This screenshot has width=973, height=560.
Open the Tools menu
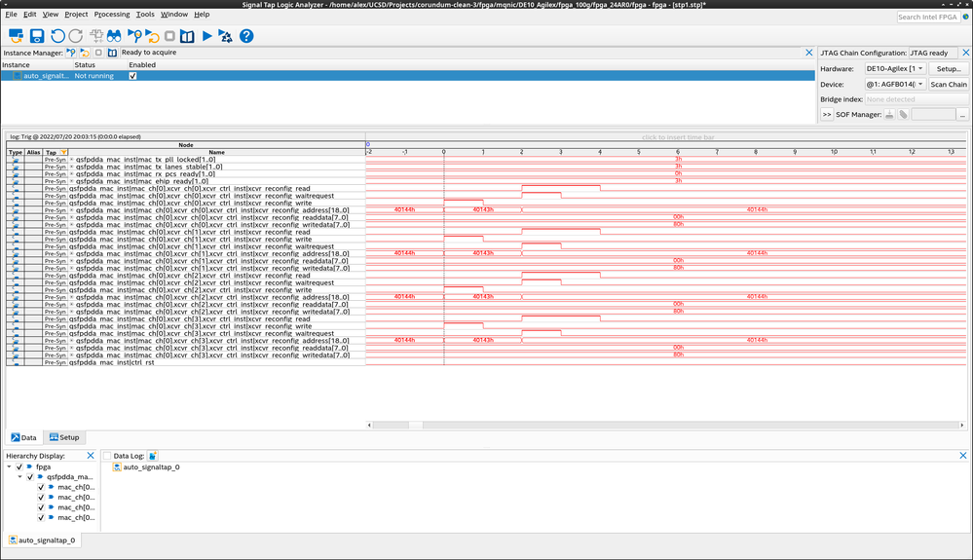(x=145, y=15)
